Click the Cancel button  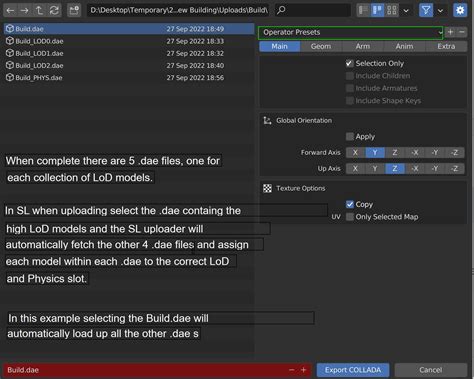[431, 370]
